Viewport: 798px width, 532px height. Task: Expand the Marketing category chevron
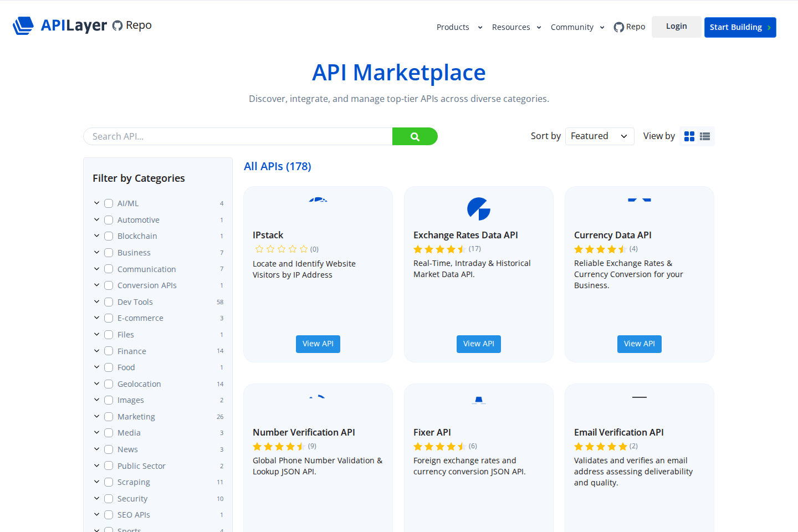(96, 416)
